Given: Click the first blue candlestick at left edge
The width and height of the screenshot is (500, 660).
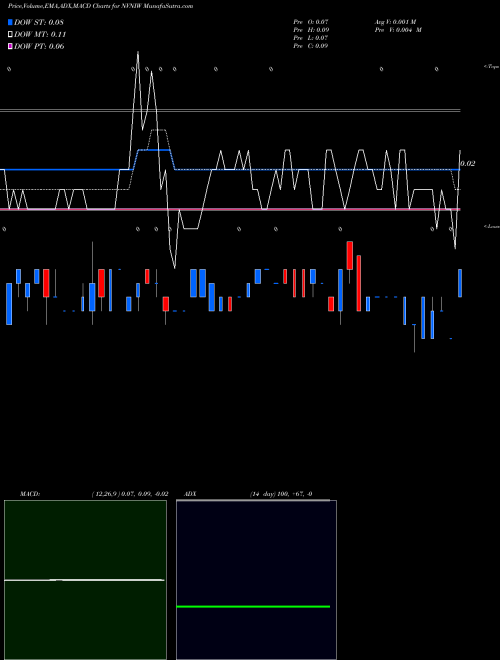Looking at the screenshot, I should [9, 304].
